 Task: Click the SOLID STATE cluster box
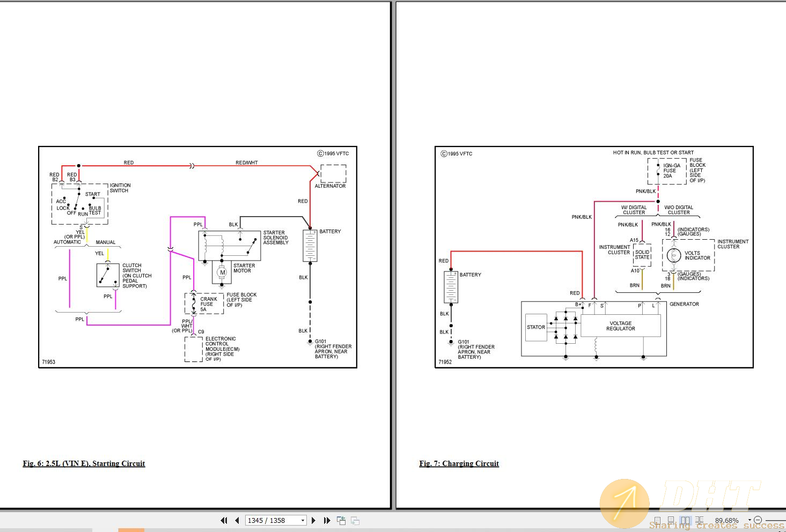pyautogui.click(x=642, y=255)
